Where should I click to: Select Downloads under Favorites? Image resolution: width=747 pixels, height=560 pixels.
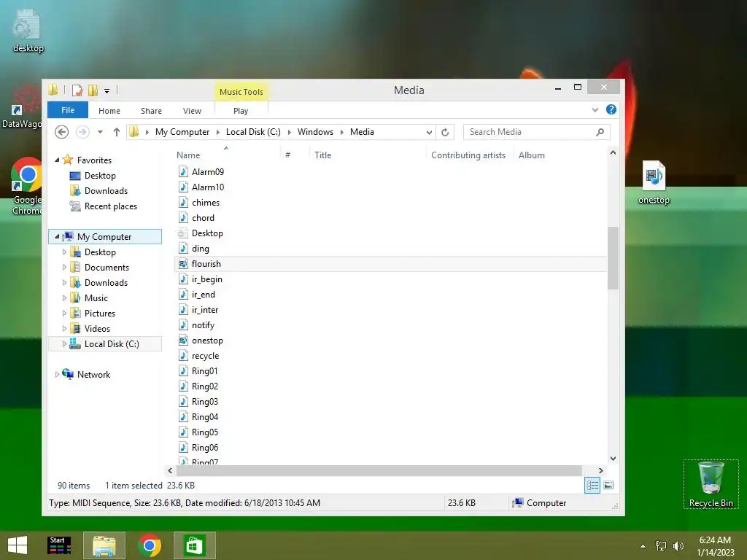pyautogui.click(x=106, y=191)
